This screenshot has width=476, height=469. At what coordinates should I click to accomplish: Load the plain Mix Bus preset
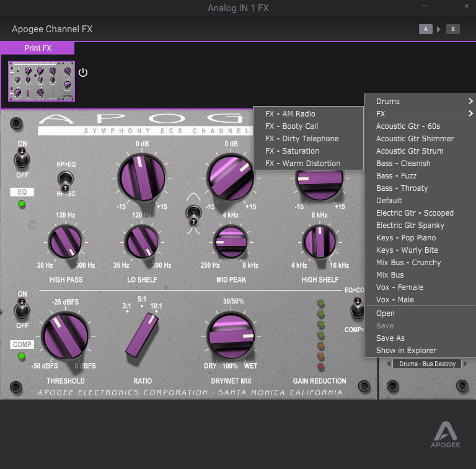(420, 275)
